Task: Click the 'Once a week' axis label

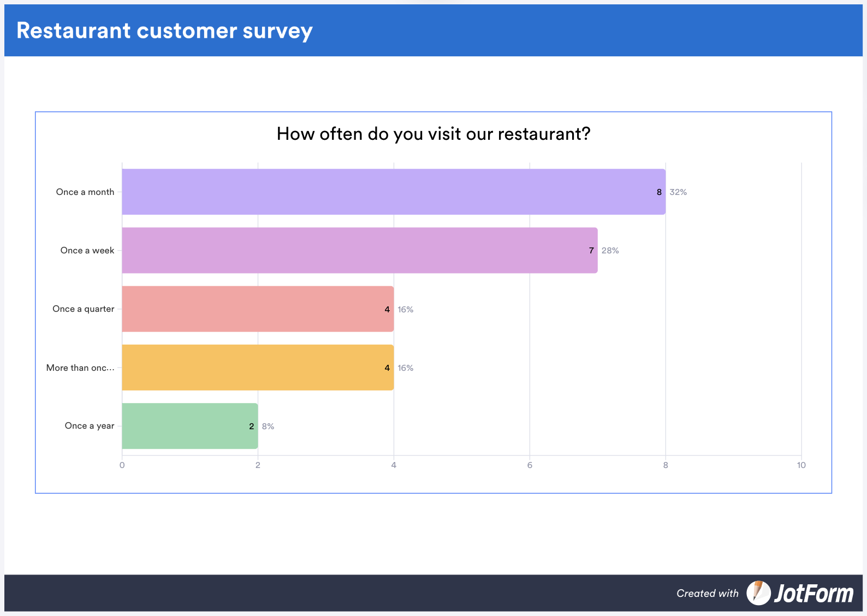Action: pyautogui.click(x=87, y=251)
